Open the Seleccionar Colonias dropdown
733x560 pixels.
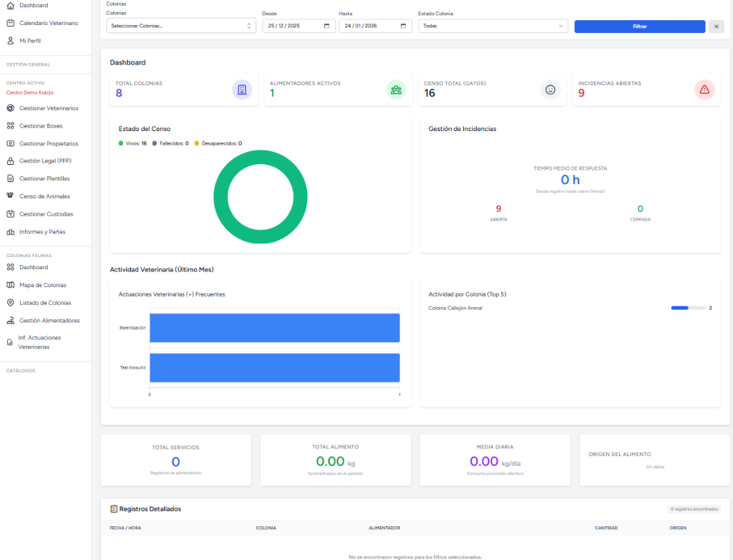tap(181, 26)
